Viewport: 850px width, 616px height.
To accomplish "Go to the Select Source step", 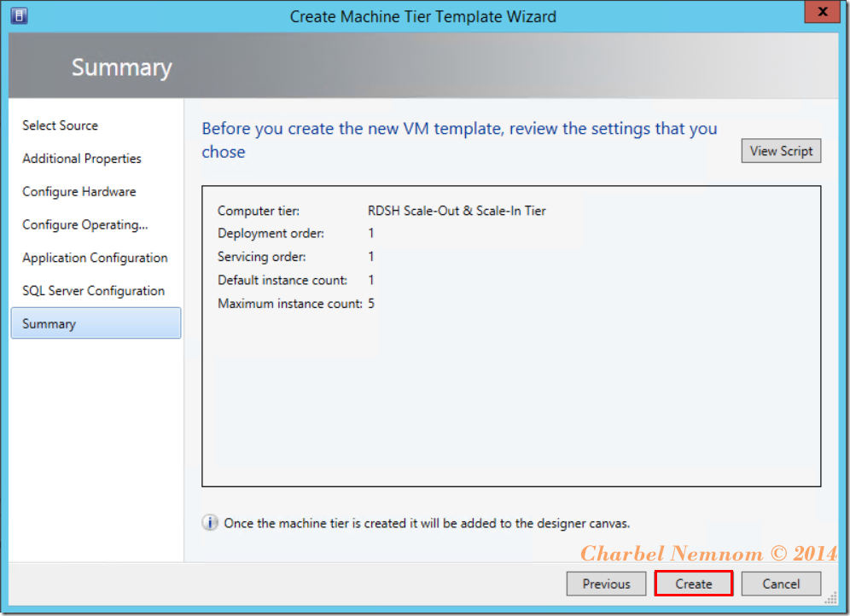I will pyautogui.click(x=61, y=125).
